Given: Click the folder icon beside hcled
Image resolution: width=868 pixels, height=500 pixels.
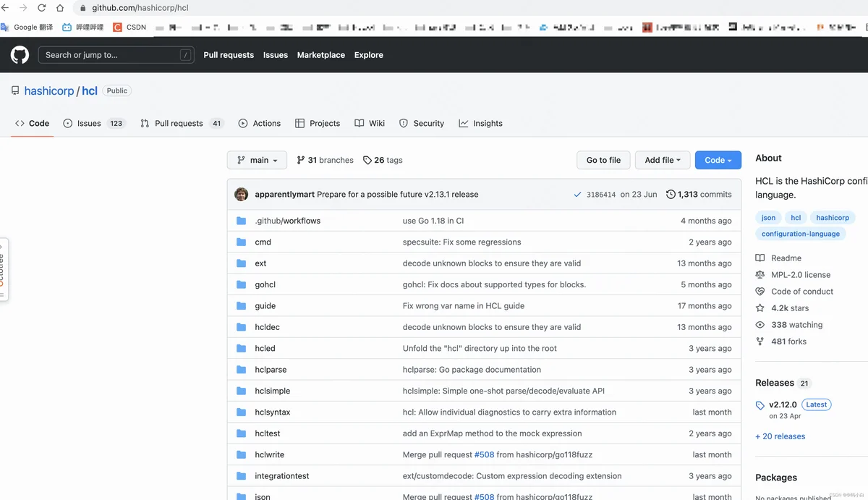Looking at the screenshot, I should pos(242,348).
